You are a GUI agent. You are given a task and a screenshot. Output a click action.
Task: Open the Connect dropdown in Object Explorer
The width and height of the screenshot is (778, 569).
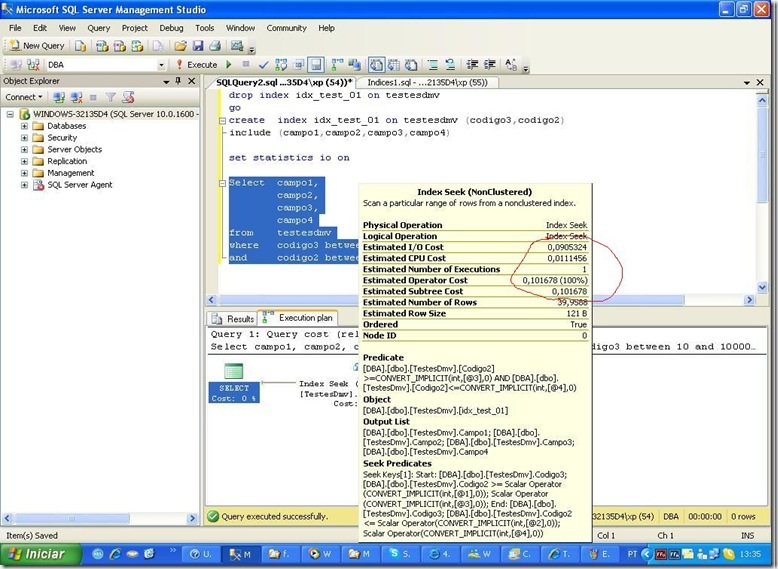(24, 97)
